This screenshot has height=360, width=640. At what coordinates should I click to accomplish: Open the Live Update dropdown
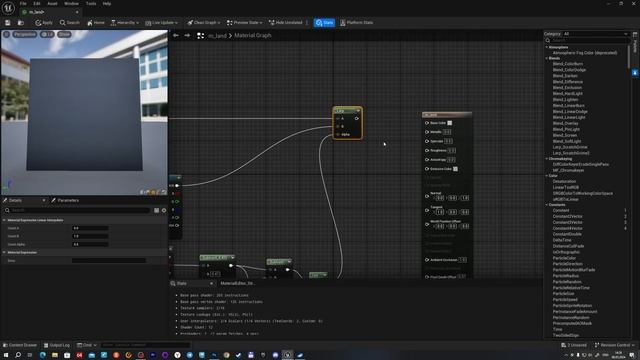click(x=162, y=23)
